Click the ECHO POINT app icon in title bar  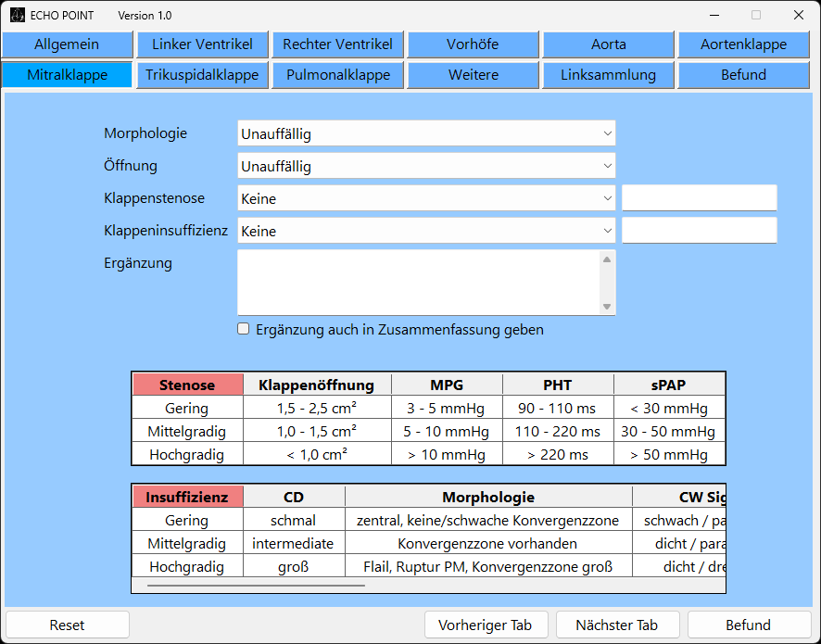18,15
